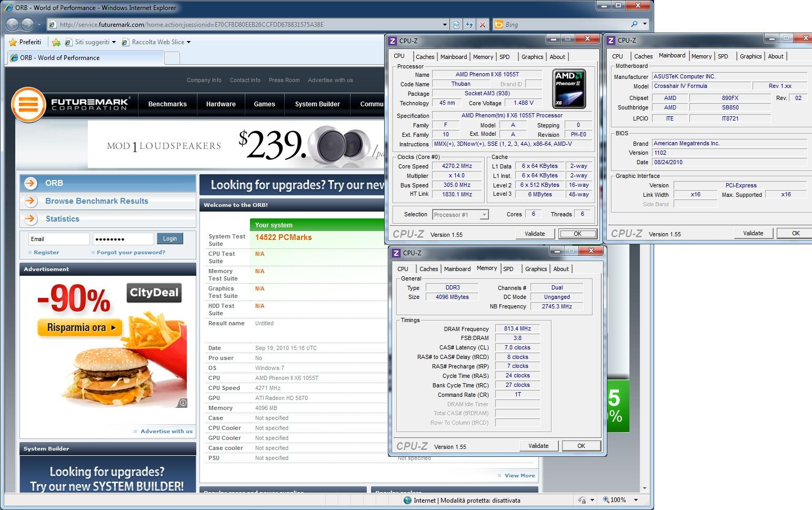Open the status bar security dropdown arrow
The image size is (812, 510).
[x=592, y=500]
